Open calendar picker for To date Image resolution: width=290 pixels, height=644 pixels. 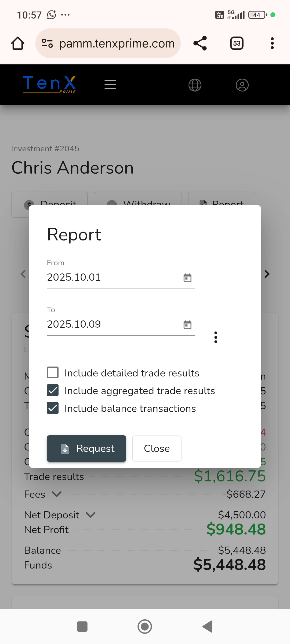(187, 325)
